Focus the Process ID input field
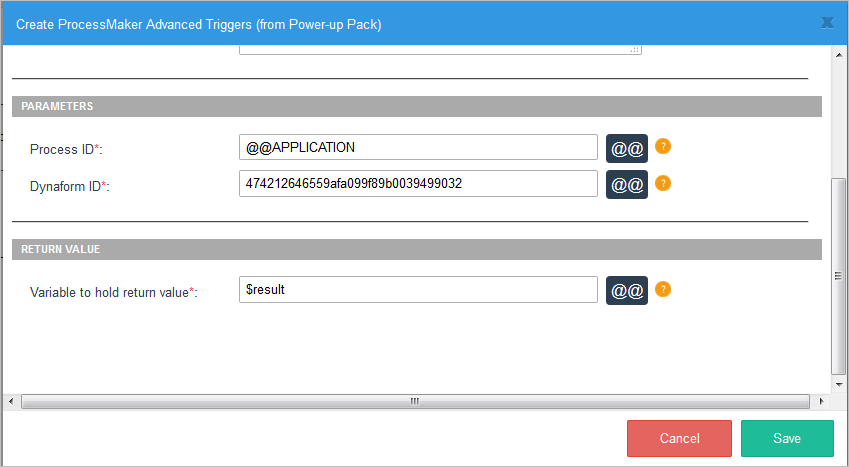Image resolution: width=849 pixels, height=467 pixels. [418, 148]
